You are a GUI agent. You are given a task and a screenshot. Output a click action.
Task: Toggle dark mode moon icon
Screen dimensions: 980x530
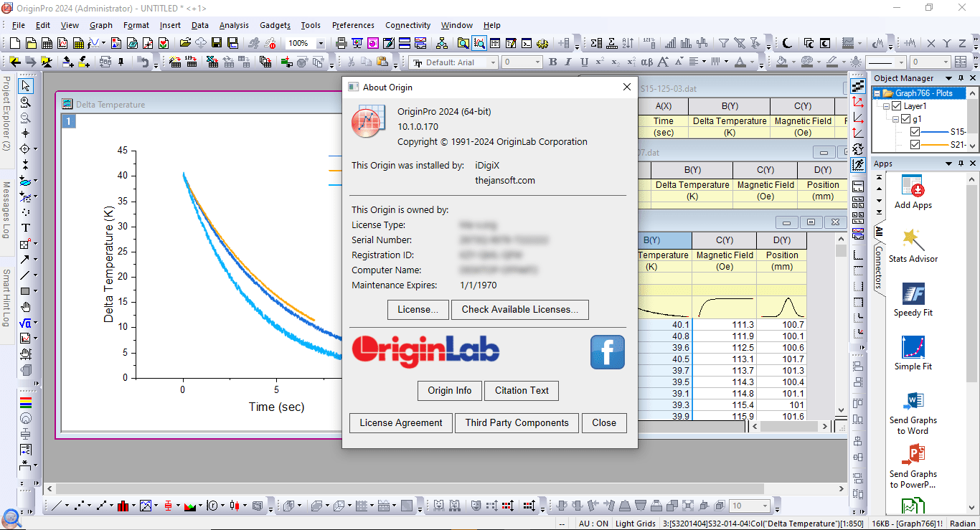tap(787, 43)
